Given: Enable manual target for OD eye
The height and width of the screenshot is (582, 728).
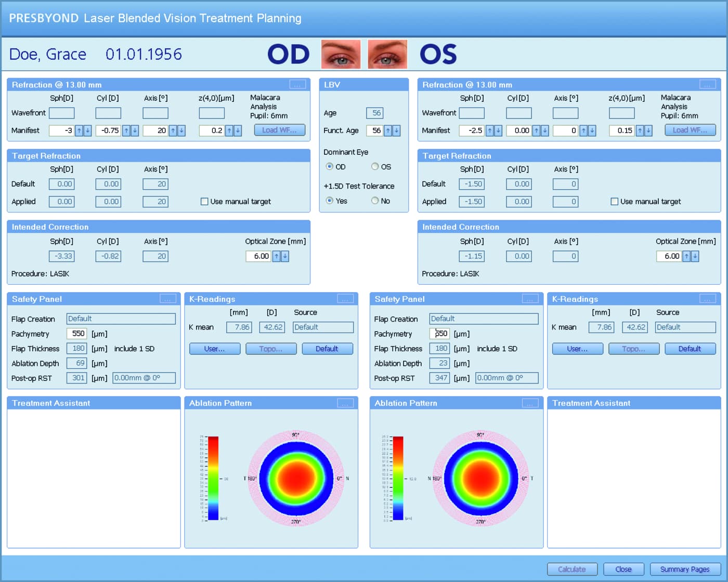Looking at the screenshot, I should click(x=204, y=202).
